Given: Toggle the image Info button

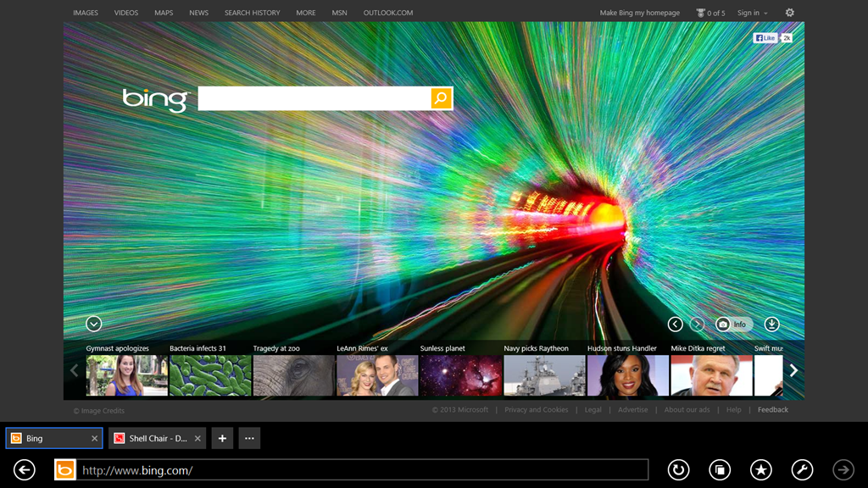Looking at the screenshot, I should click(x=734, y=324).
